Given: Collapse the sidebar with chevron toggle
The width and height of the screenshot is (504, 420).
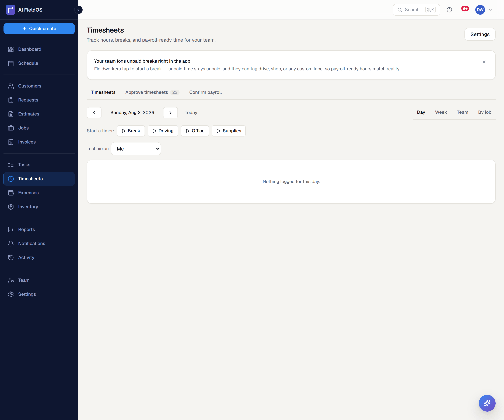Looking at the screenshot, I should pos(78,10).
